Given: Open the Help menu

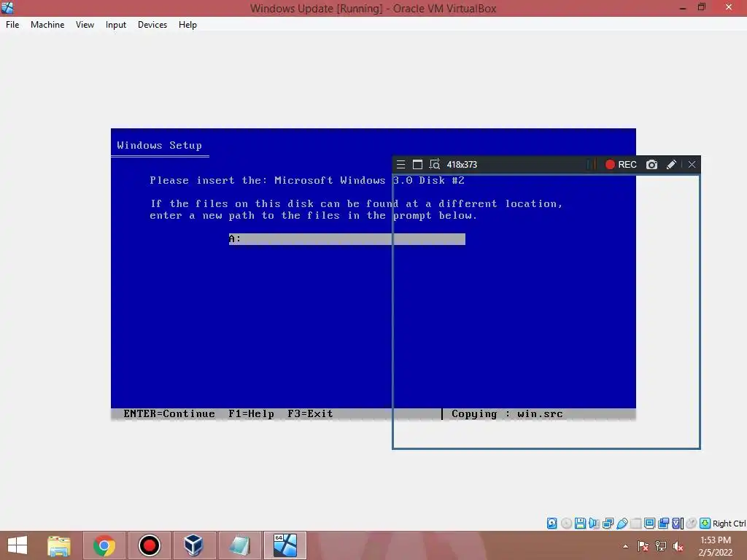Looking at the screenshot, I should click(187, 25).
